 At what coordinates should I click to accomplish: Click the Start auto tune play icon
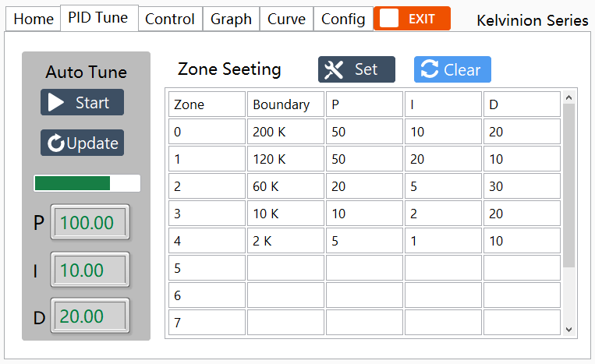(x=55, y=103)
